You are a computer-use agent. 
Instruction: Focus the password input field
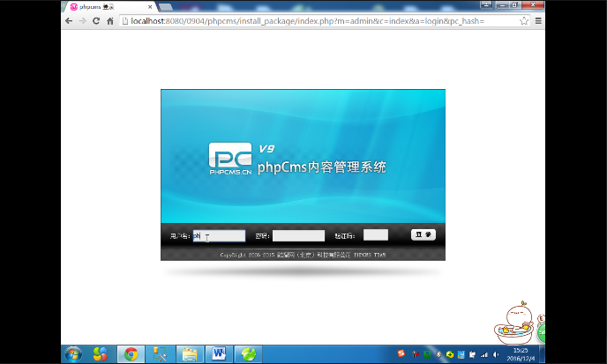tap(298, 235)
